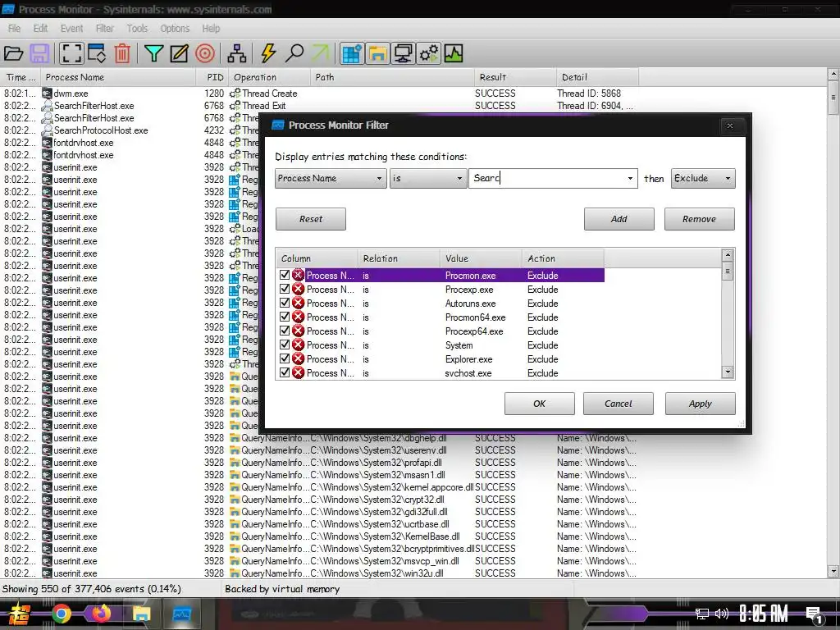Toggle the Show Process and Thread Activity icon
Image resolution: width=840 pixels, height=630 pixels.
coord(429,53)
